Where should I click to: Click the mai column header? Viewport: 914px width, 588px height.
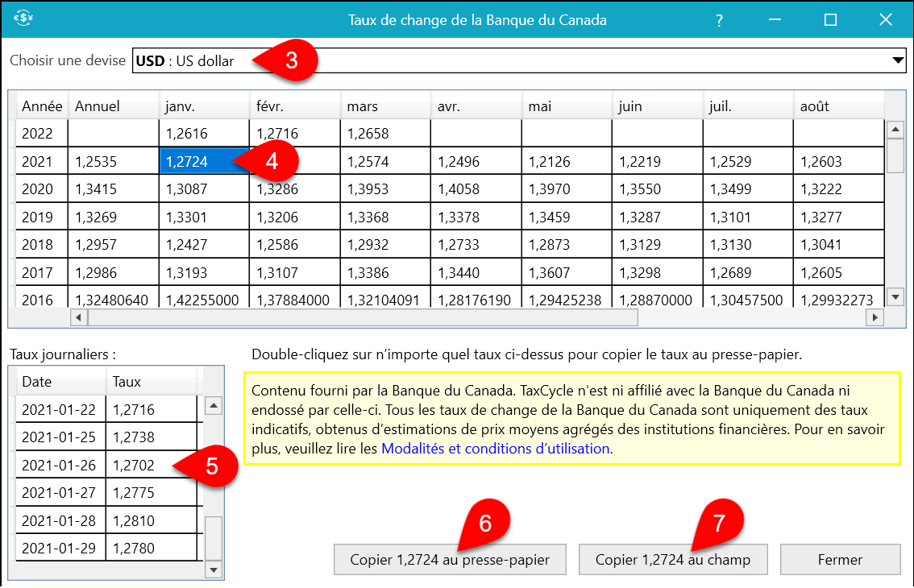(567, 106)
